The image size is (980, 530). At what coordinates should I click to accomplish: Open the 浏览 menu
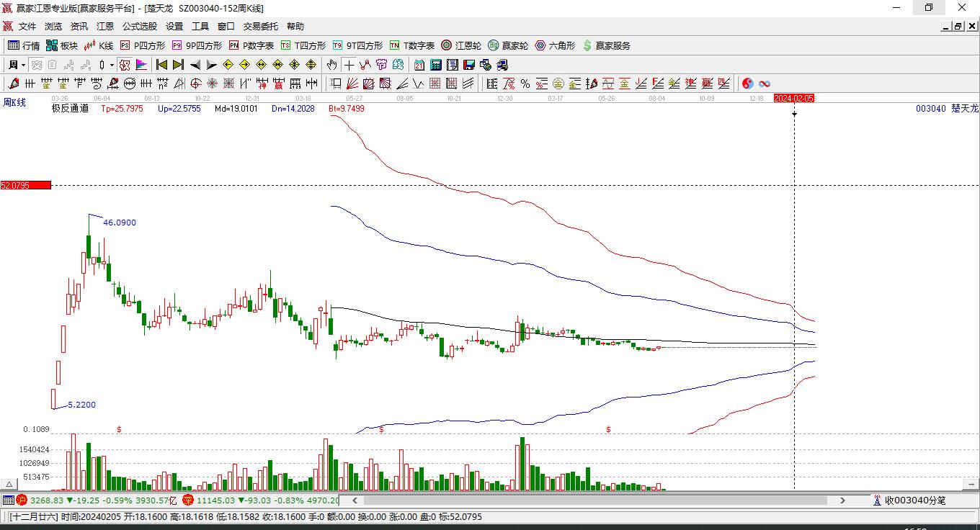coord(53,26)
